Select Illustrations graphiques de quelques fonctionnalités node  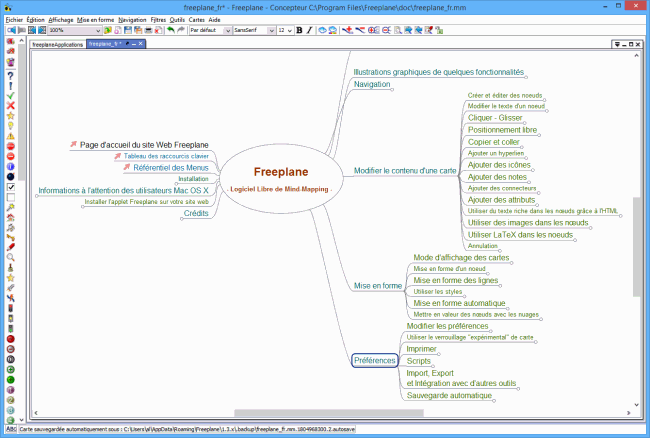439,72
